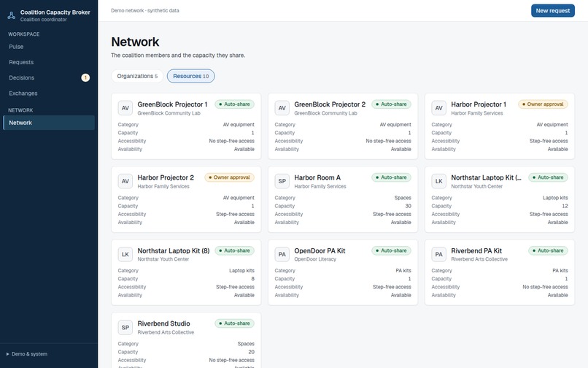Screen dimensions: 588x368
Task: Click the Network page heading
Action: point(135,42)
